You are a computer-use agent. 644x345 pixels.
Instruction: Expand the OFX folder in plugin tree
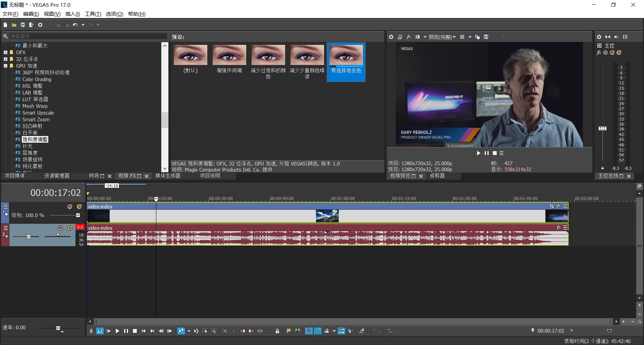(5, 53)
